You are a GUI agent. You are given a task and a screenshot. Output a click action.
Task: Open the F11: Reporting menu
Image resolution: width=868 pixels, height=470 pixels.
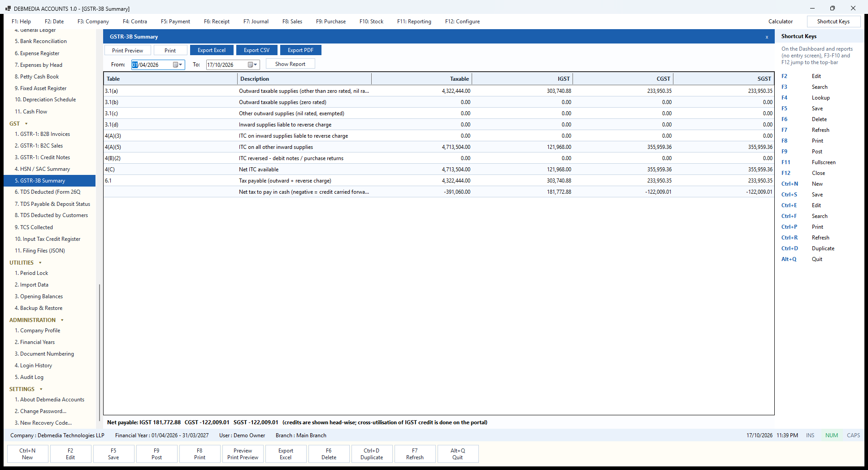pos(414,22)
